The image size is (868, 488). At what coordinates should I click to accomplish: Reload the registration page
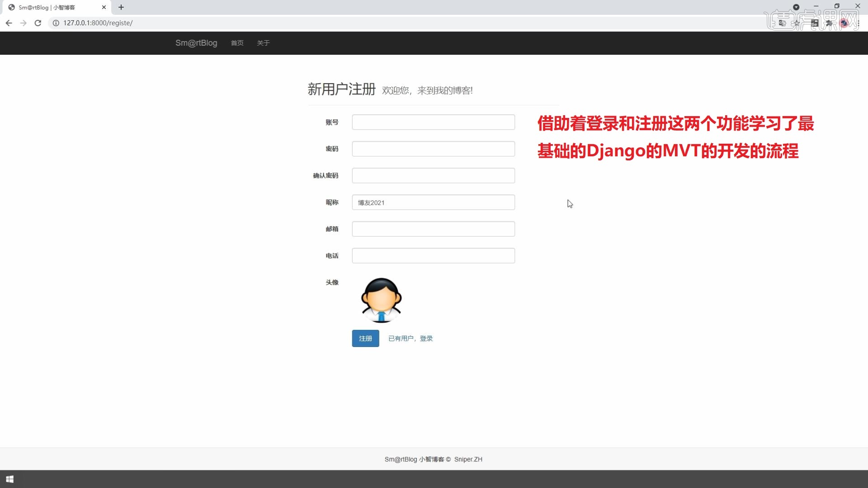coord(38,23)
